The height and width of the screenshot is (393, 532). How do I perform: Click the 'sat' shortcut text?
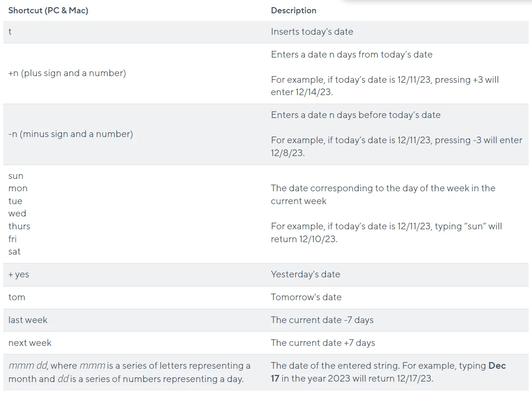[15, 252]
